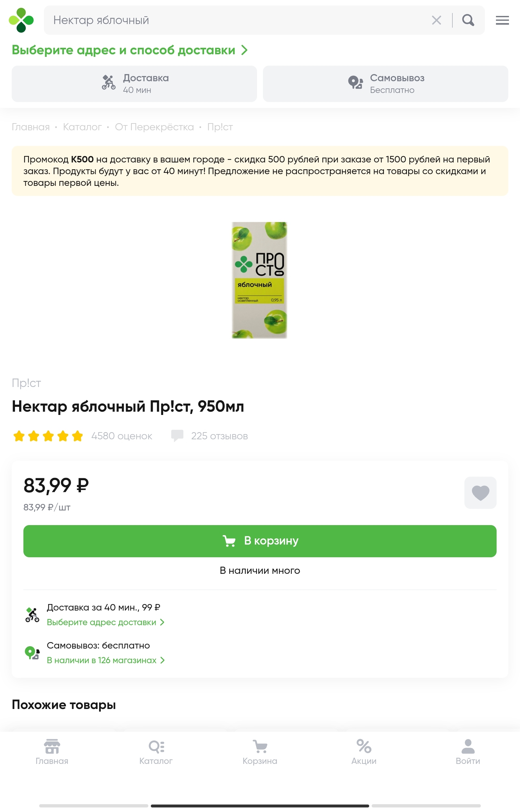Open Корзина cart tab

tap(260, 752)
